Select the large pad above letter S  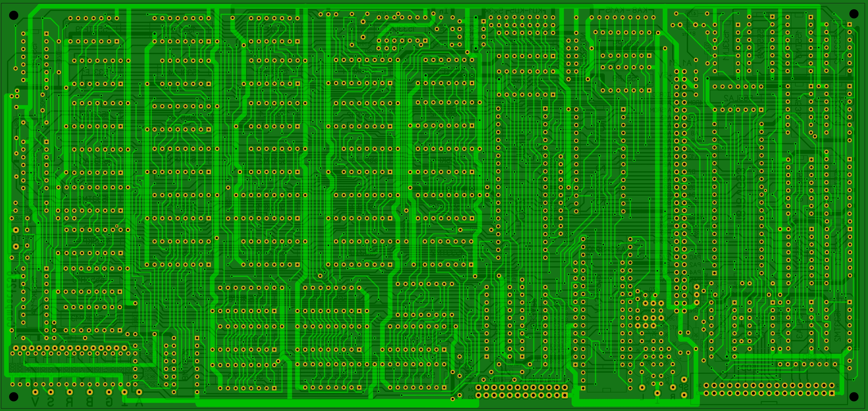click(x=51, y=392)
